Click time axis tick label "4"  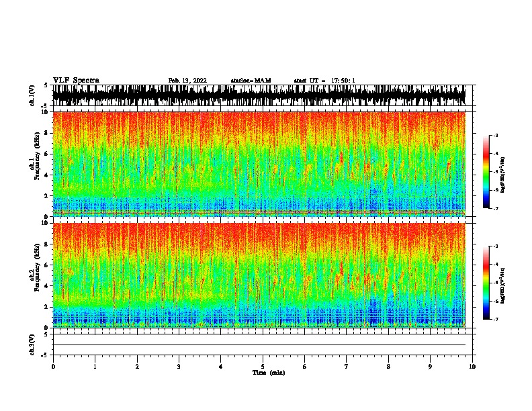(x=221, y=367)
